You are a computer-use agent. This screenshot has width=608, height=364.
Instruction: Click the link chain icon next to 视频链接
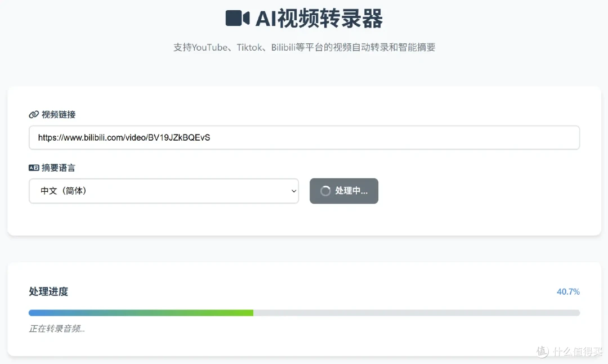(34, 114)
